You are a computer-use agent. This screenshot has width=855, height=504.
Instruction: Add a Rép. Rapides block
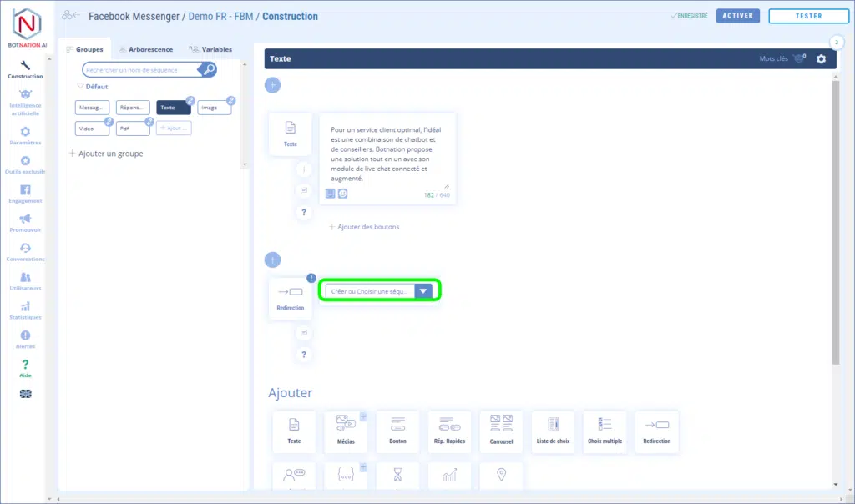point(449,431)
